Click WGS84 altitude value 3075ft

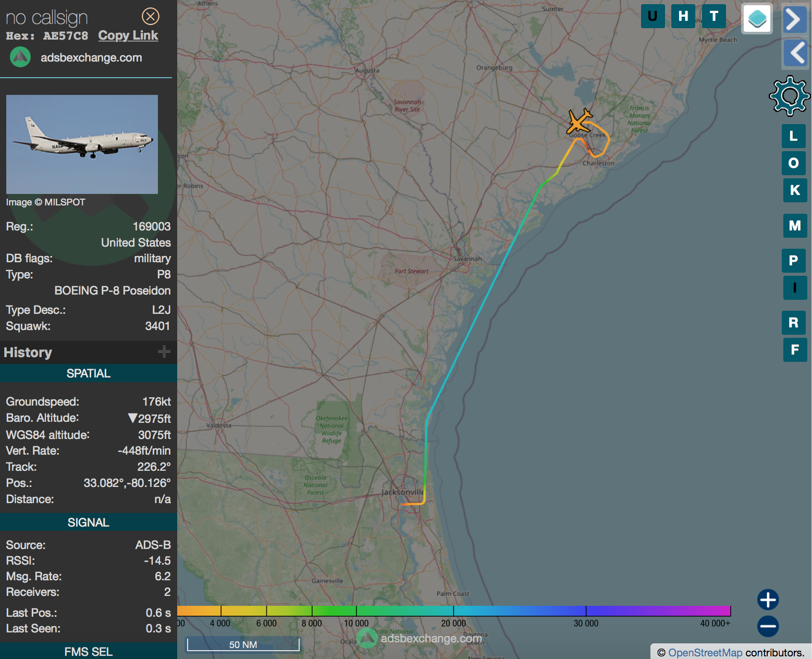(154, 435)
